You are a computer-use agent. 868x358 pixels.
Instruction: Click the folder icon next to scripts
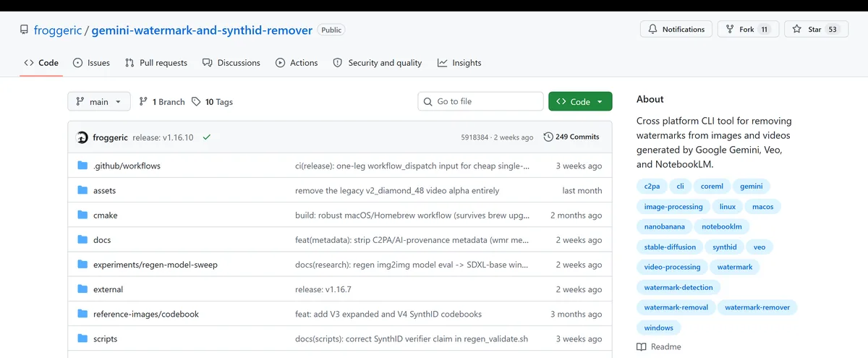coord(82,338)
